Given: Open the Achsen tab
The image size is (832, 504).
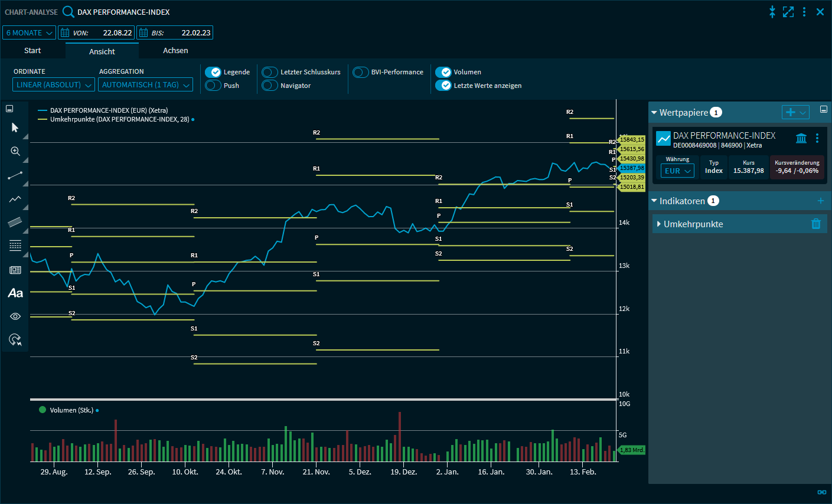Looking at the screenshot, I should (175, 51).
